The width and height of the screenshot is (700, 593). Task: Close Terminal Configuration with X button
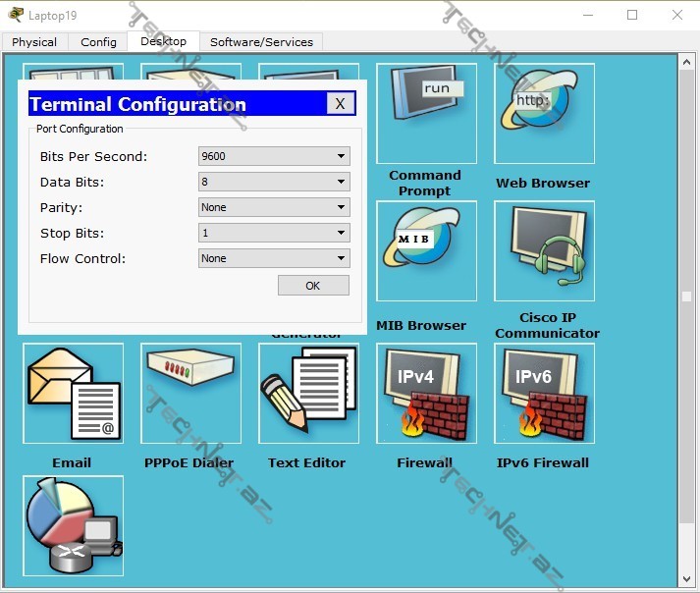(340, 104)
